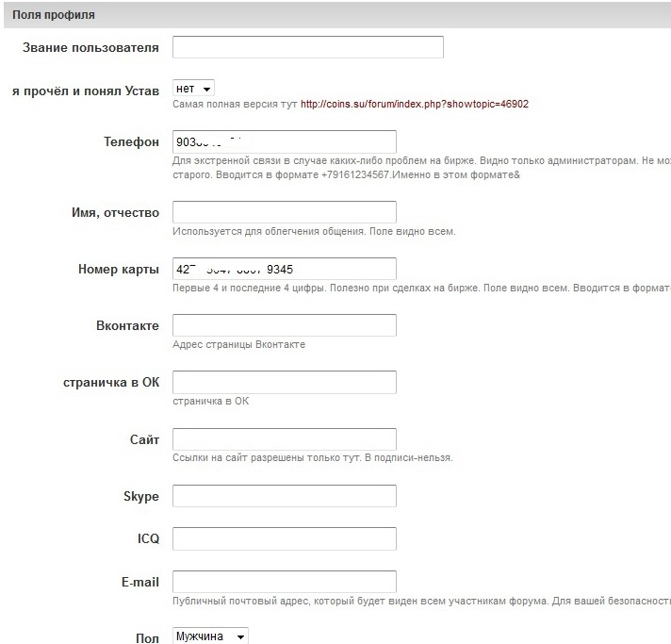Click the 'Имя, отчество' input box
Viewport: 671px width, 644px height.
point(284,212)
